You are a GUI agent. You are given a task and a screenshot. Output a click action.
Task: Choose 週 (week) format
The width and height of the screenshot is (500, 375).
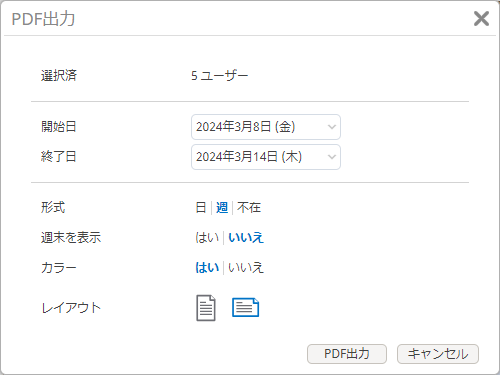click(222, 208)
